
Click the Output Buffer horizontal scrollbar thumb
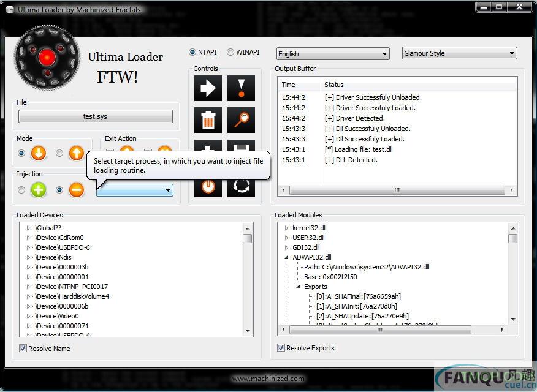pos(397,190)
